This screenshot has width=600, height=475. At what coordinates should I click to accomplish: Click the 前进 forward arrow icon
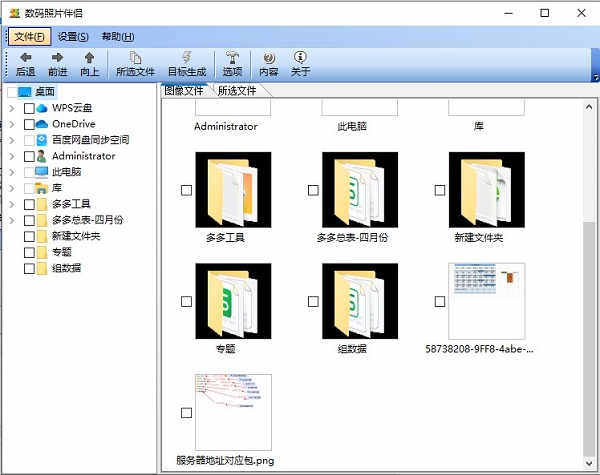[x=57, y=58]
